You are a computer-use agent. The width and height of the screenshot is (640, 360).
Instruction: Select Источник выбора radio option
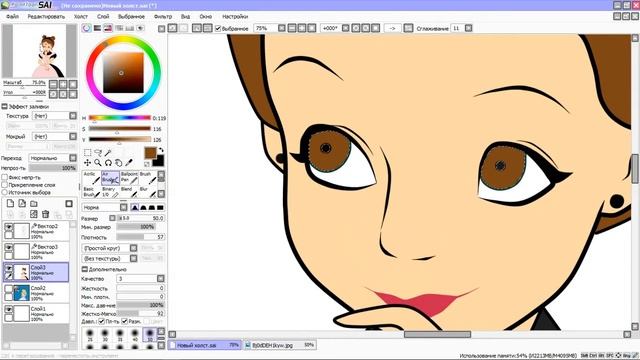[x=4, y=192]
